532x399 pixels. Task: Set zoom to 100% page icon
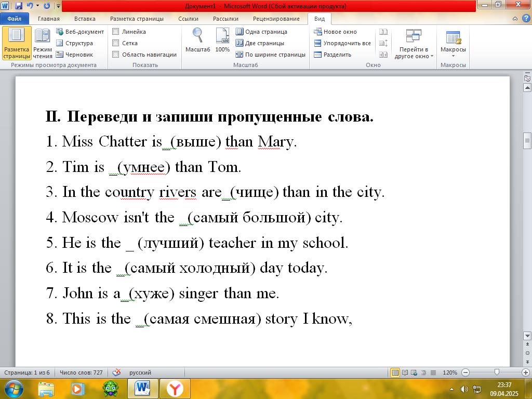222,40
